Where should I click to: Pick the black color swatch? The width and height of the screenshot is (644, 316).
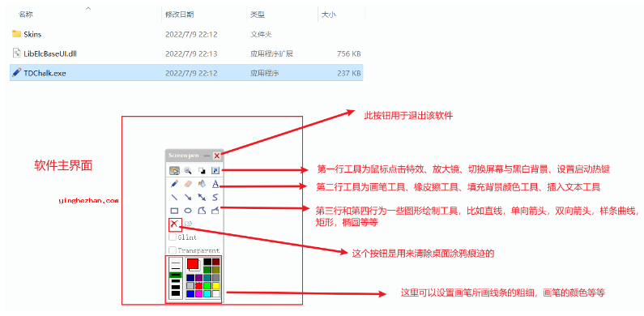coord(207,262)
